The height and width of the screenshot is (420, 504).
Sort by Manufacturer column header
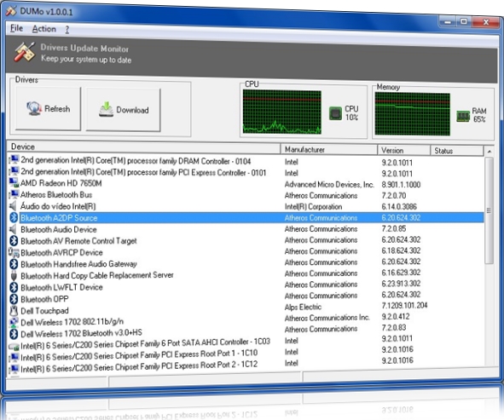pos(329,150)
